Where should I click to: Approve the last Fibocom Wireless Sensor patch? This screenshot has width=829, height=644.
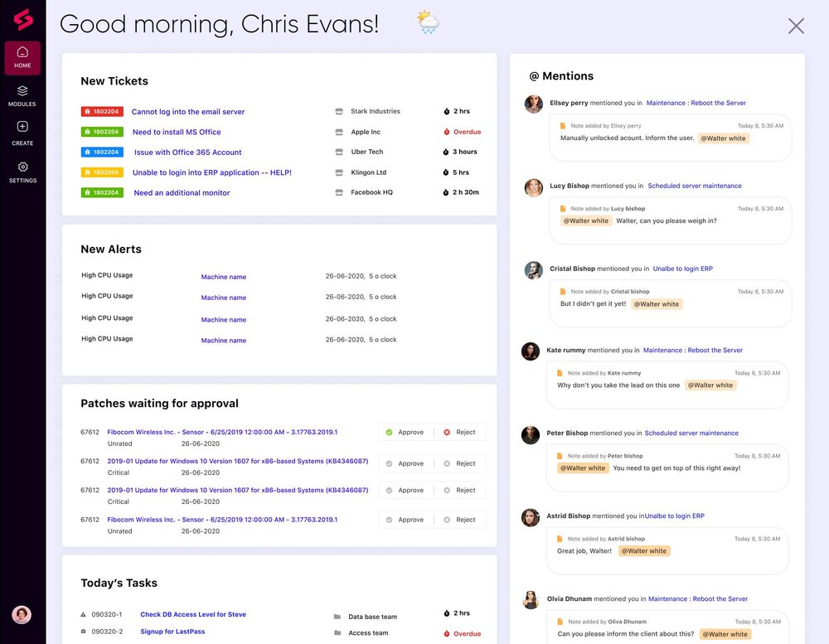(x=405, y=520)
